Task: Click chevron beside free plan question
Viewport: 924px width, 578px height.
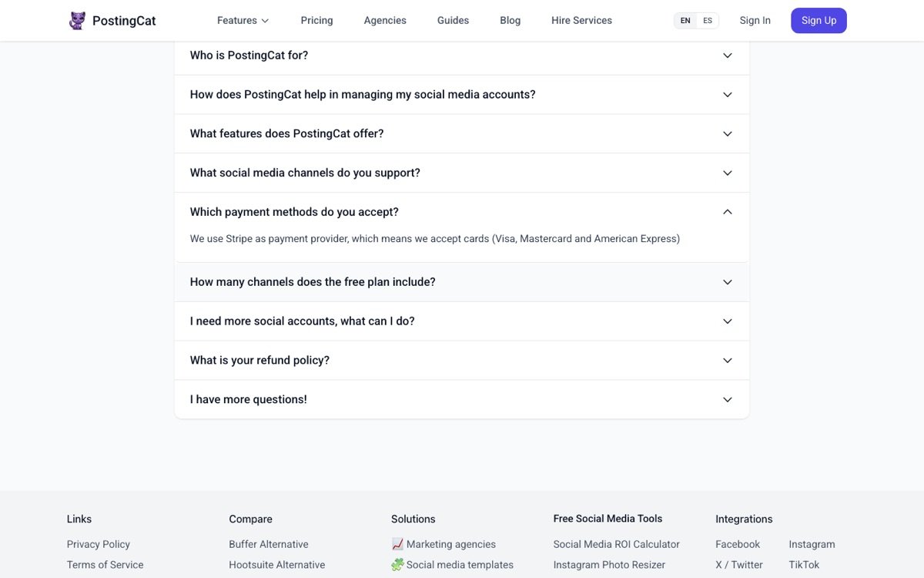Action: click(x=728, y=282)
